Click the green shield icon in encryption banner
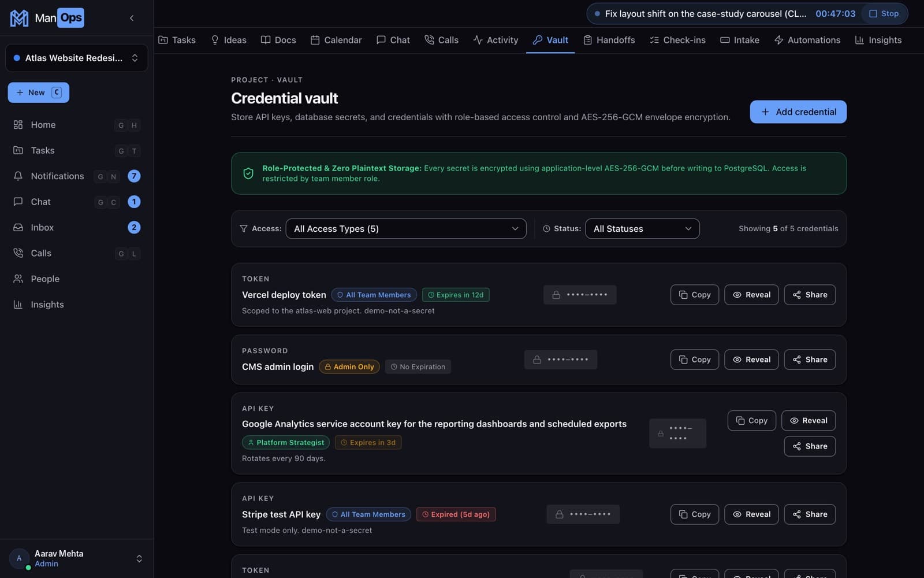The width and height of the screenshot is (924, 578). (248, 173)
